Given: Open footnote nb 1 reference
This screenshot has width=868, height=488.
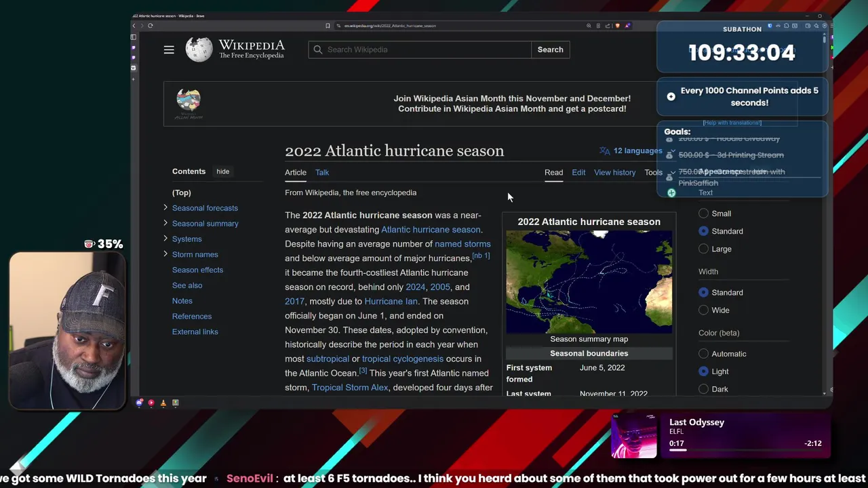Looking at the screenshot, I should pos(481,256).
